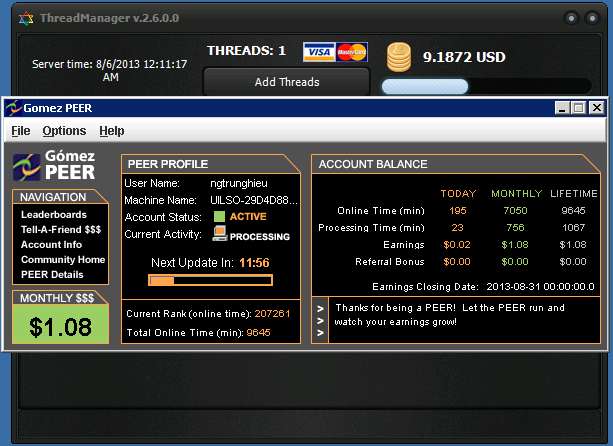Click the Gómez PEER logo in sidebar
The width and height of the screenshot is (613, 446).
54,166
